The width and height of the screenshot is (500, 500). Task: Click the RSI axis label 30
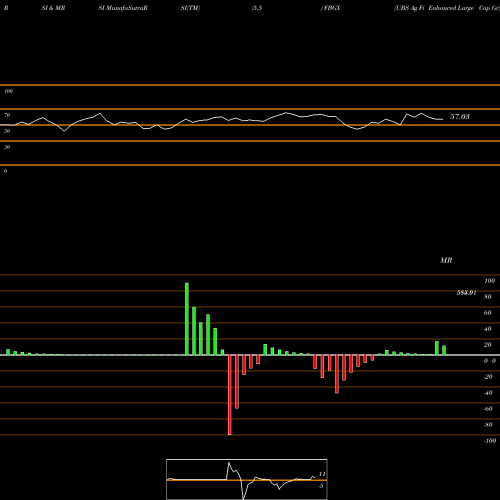pyautogui.click(x=7, y=147)
